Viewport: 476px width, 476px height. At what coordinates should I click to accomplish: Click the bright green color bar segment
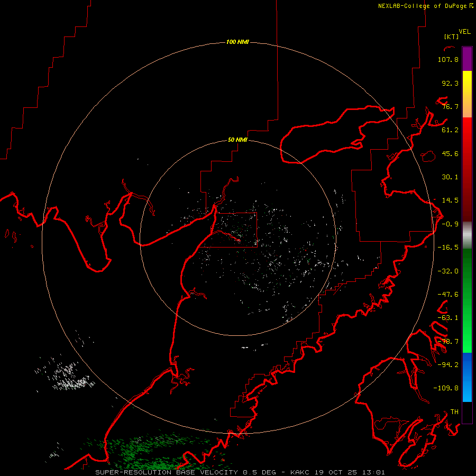[467, 300]
